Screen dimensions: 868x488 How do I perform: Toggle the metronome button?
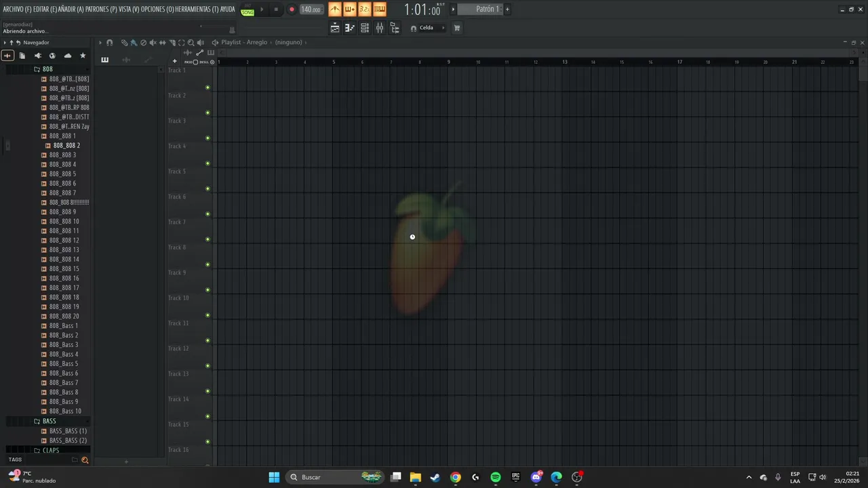point(335,9)
